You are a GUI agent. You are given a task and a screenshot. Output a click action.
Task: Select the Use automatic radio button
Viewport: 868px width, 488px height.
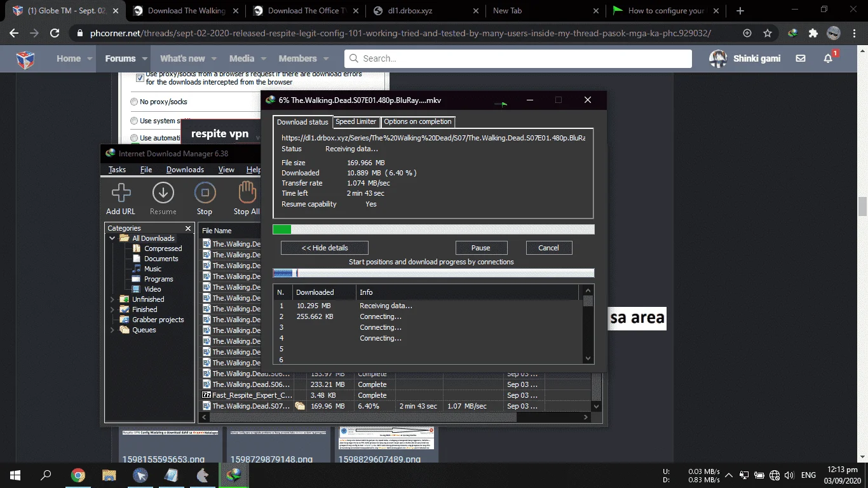134,138
